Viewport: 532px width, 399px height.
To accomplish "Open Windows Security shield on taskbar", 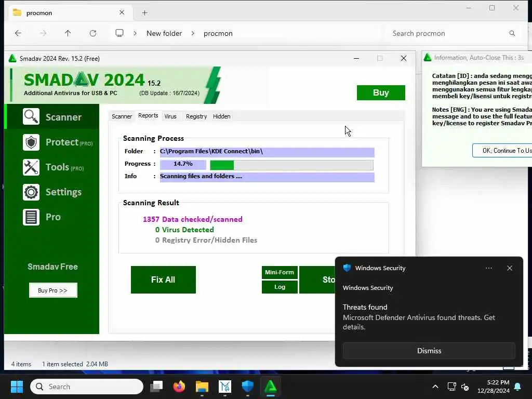I will [248, 387].
